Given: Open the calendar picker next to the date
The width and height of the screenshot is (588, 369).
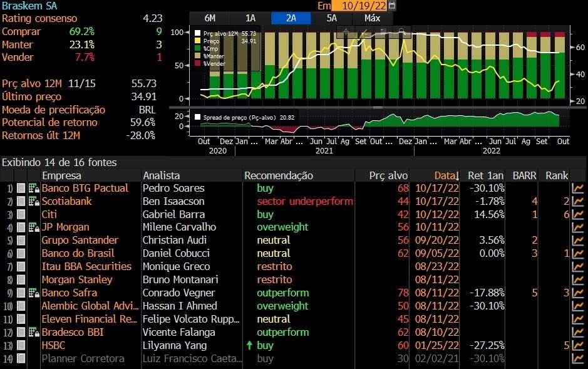Looking at the screenshot, I should [x=392, y=5].
